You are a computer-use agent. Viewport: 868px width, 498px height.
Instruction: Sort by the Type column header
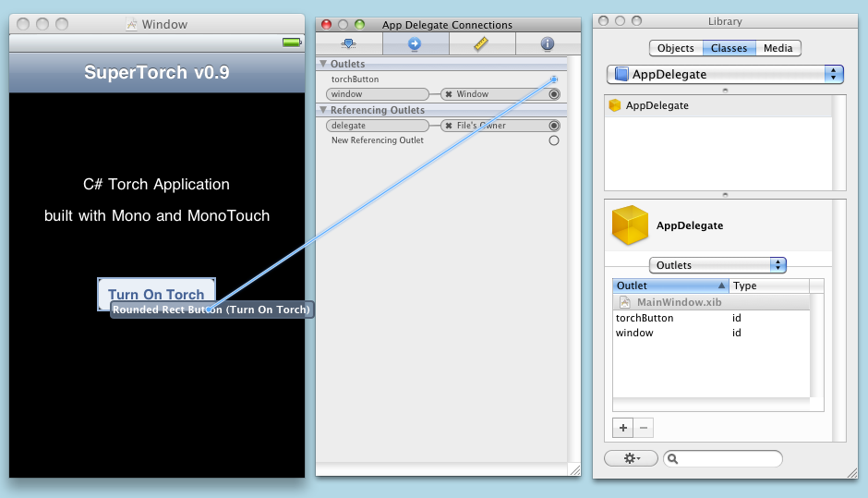point(769,285)
